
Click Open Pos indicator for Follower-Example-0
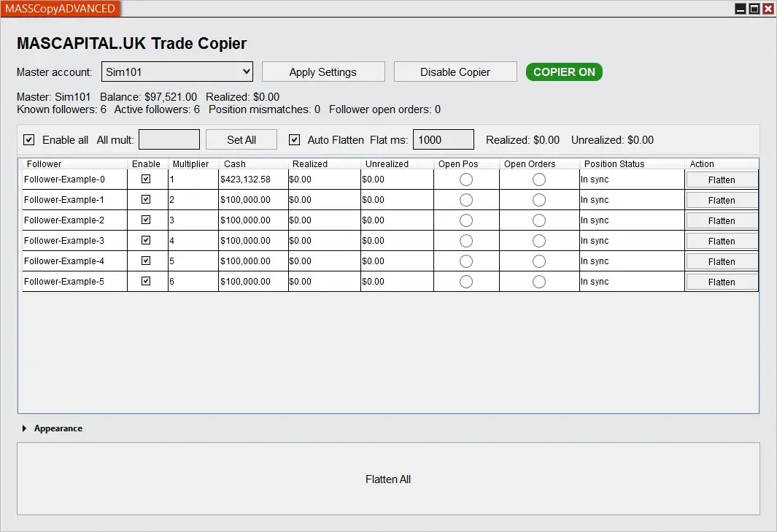pos(465,180)
